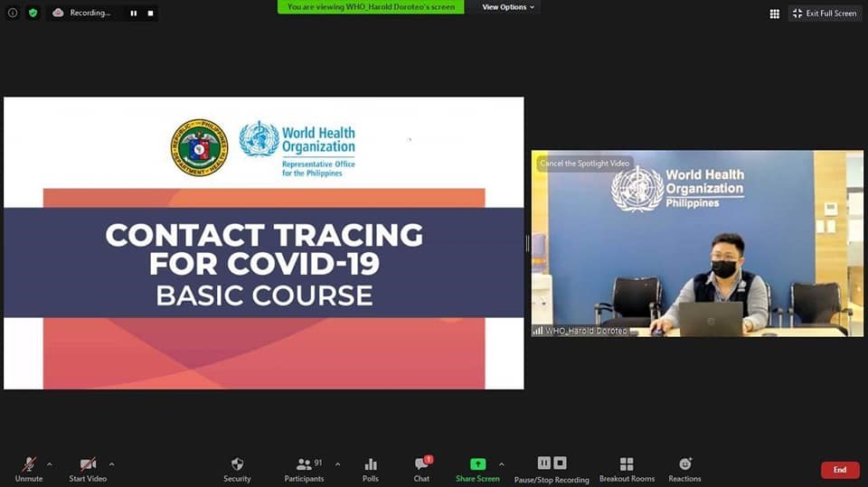Open the Participants panel
Image resolution: width=868 pixels, height=487 pixels.
click(x=304, y=469)
